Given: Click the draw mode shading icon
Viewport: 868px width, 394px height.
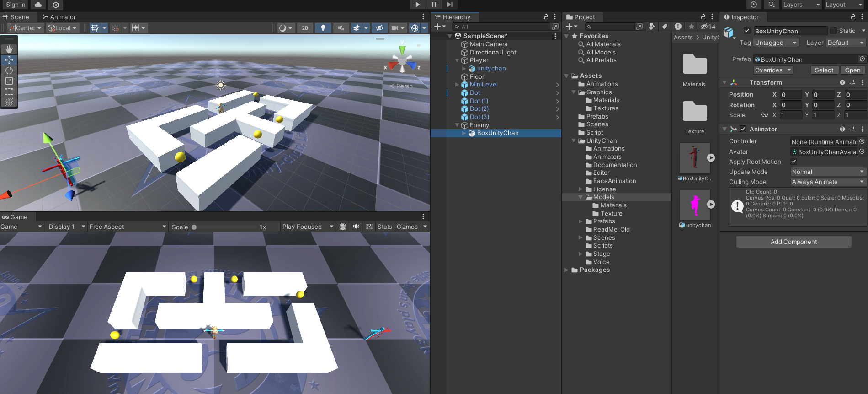Looking at the screenshot, I should coord(282,28).
